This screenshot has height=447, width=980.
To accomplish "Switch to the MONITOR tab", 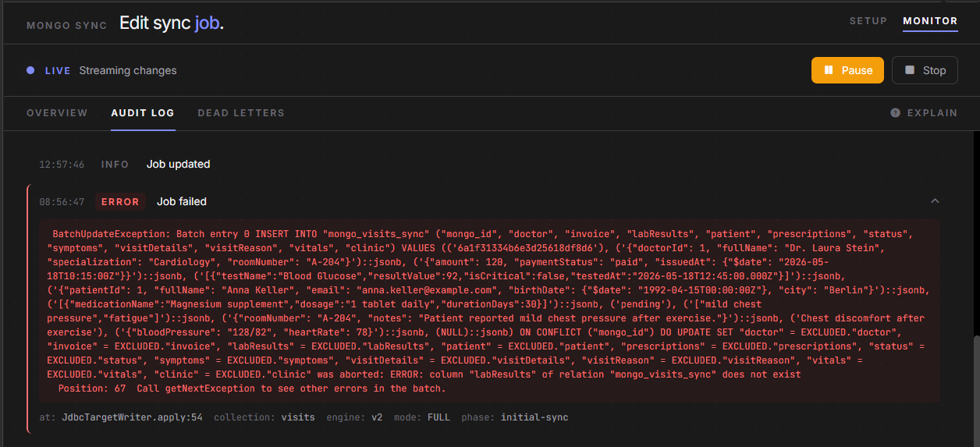I will pyautogui.click(x=930, y=21).
